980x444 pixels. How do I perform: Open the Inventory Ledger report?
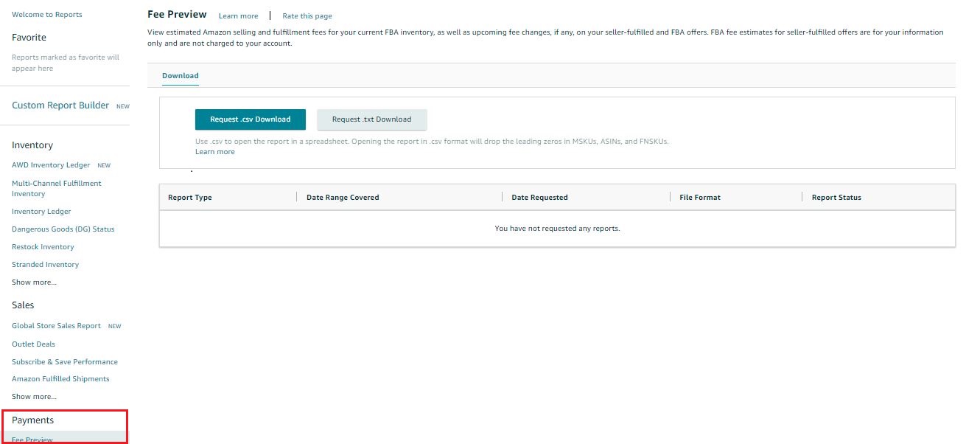pos(41,211)
